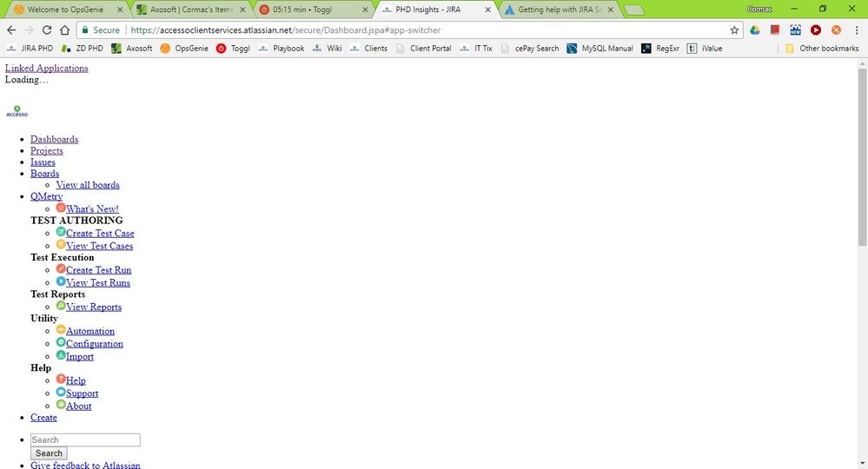Open Google Drive extension icon
The height and width of the screenshot is (469, 868).
[755, 30]
